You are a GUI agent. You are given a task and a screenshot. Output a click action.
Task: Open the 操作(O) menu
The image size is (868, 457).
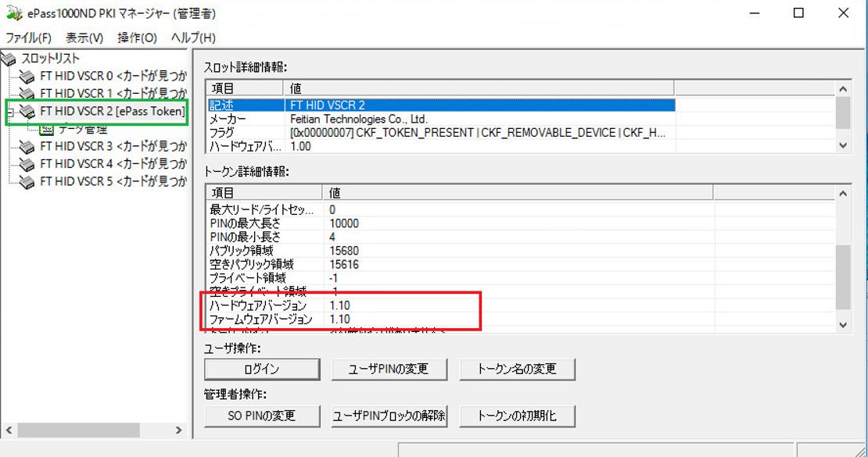pos(137,37)
